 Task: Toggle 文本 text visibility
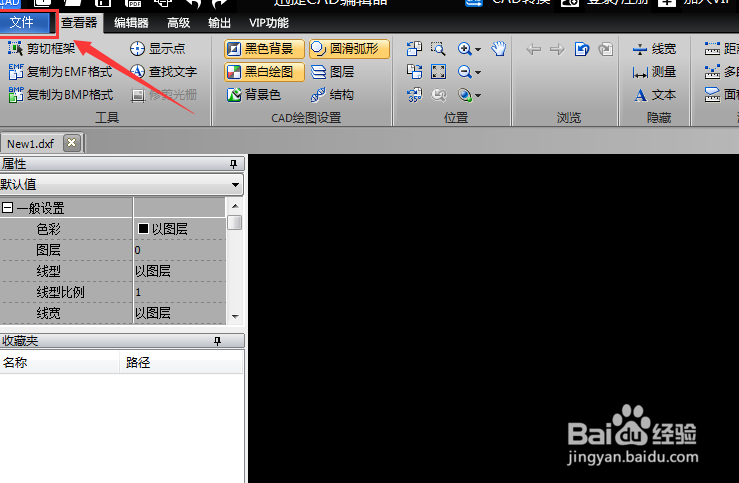coord(655,95)
